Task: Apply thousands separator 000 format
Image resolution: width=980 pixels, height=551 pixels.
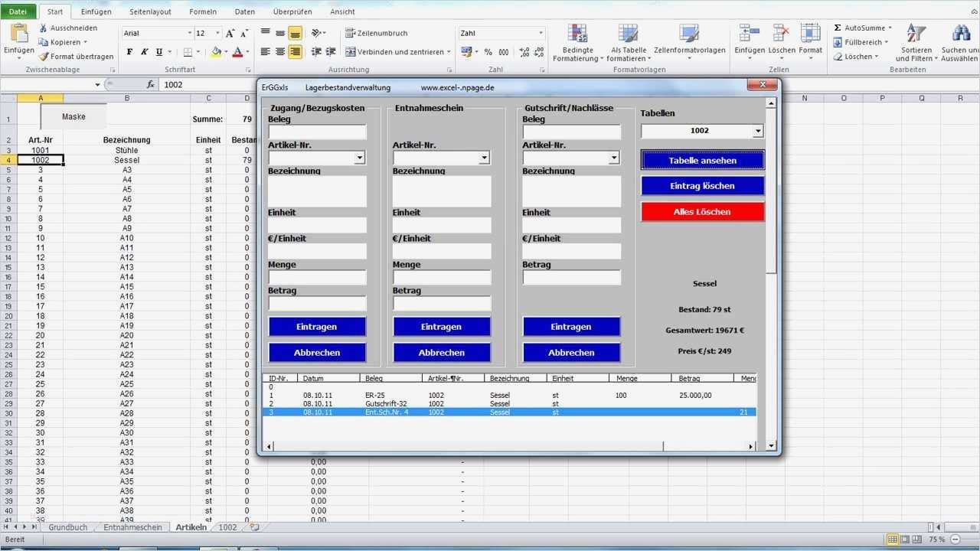Action: point(503,52)
